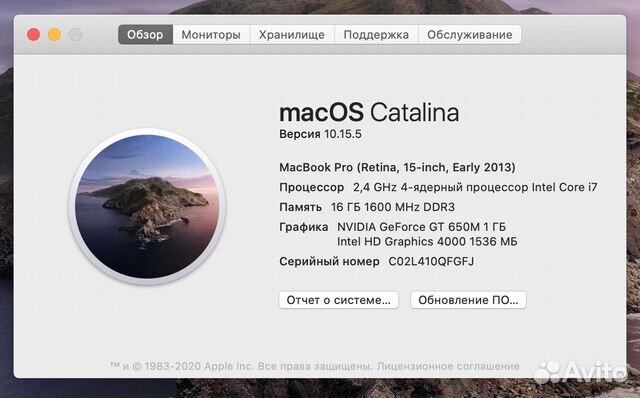Screen dimensions: 640x398
Task: Open the Обслуживание tab
Action: [469, 35]
